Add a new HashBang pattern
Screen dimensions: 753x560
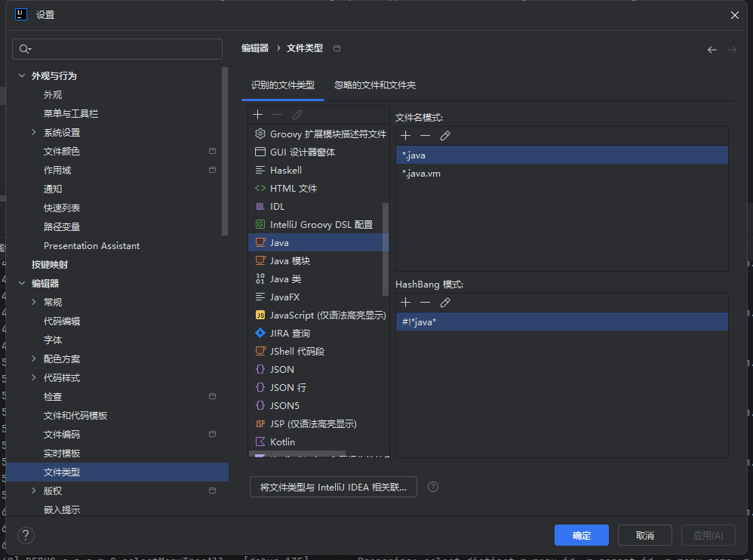pyautogui.click(x=406, y=303)
